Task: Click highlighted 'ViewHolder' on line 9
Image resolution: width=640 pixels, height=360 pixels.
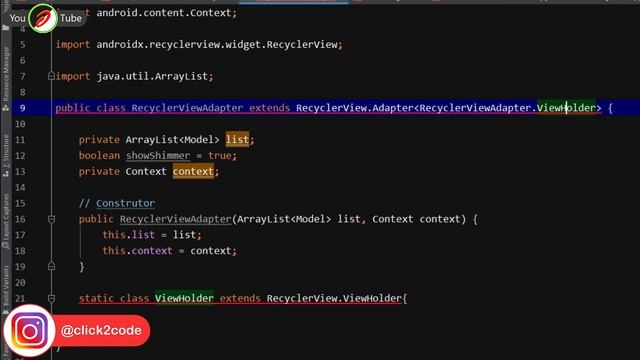Action: (x=567, y=108)
